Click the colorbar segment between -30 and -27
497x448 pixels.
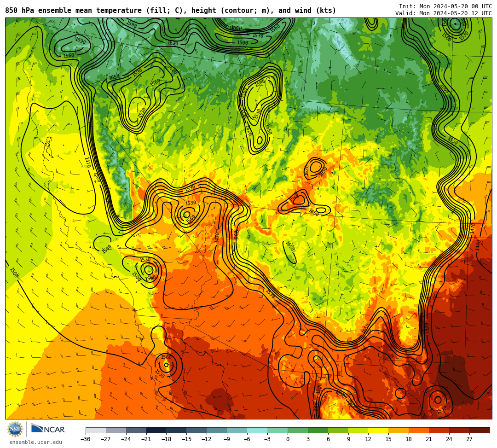[96, 430]
